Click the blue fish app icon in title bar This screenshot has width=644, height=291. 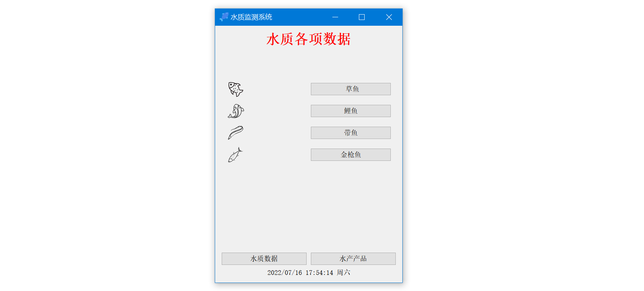(x=224, y=17)
